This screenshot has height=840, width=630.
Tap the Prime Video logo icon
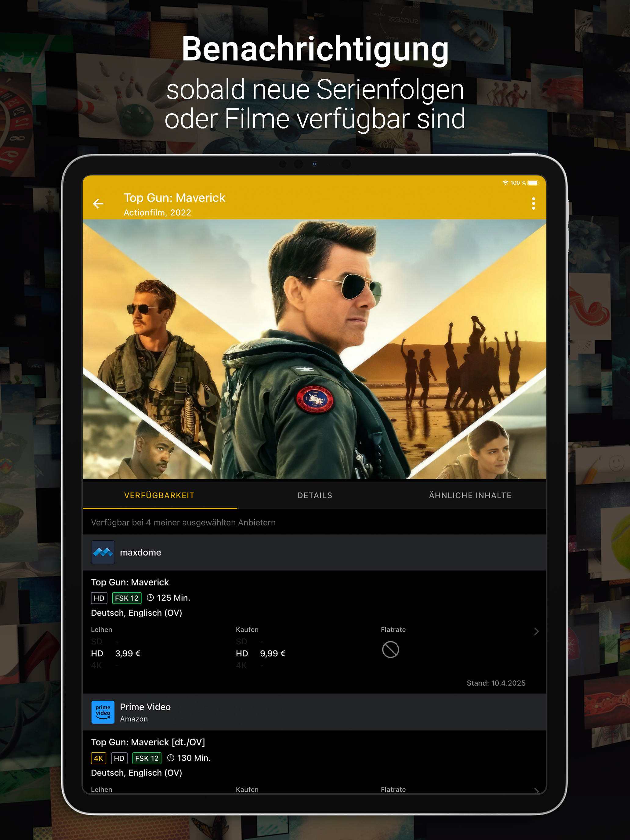(x=103, y=712)
